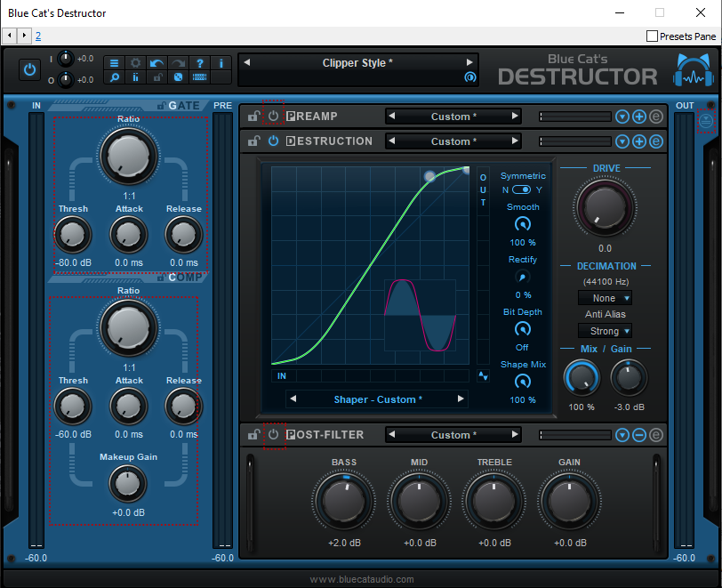722x588 pixels.
Task: Click next Post-Filter preset arrow
Action: coord(515,434)
